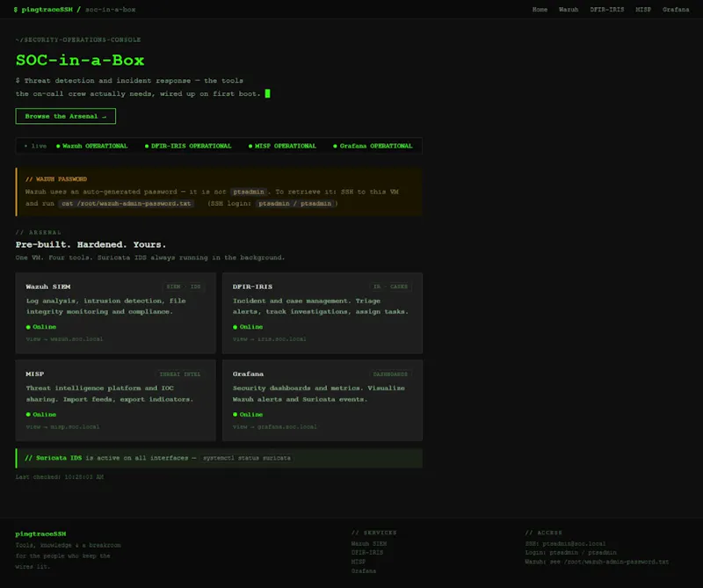Click Login: ptsadmin / ptsadmin footer text
703x588 pixels.
pos(570,553)
